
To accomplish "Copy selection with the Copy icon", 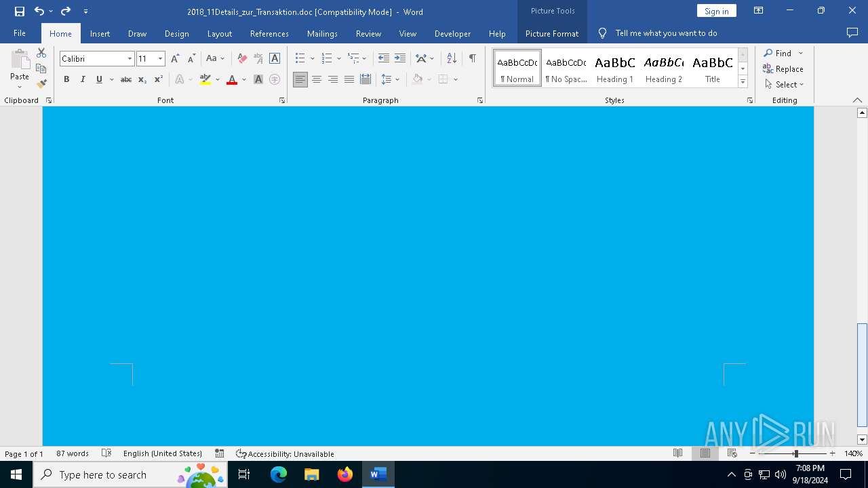I will [x=41, y=68].
